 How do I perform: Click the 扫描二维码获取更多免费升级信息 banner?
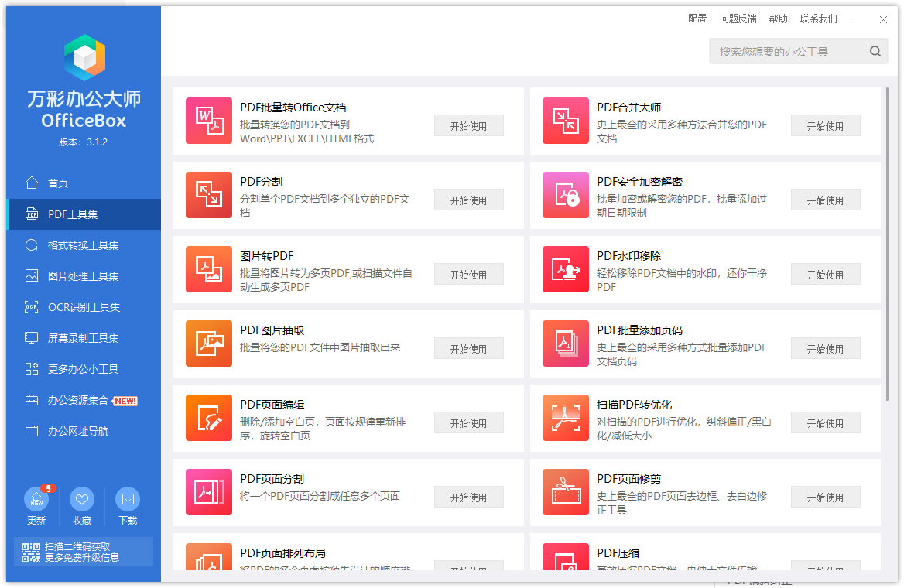point(84,552)
